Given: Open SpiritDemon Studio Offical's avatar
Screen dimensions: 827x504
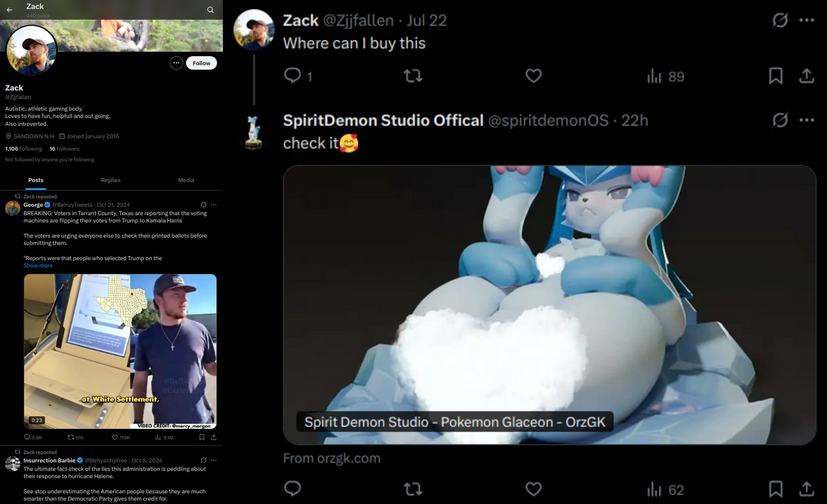Looking at the screenshot, I should click(x=254, y=133).
